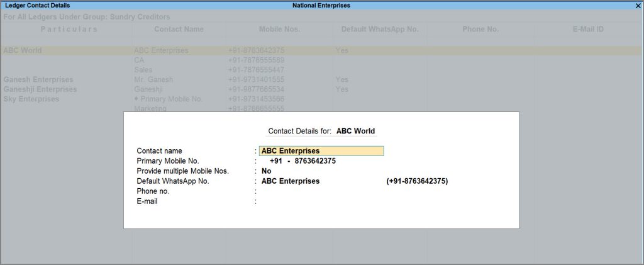Change the +91 country code value
Image resolution: width=644 pixels, height=265 pixels.
pyautogui.click(x=276, y=161)
